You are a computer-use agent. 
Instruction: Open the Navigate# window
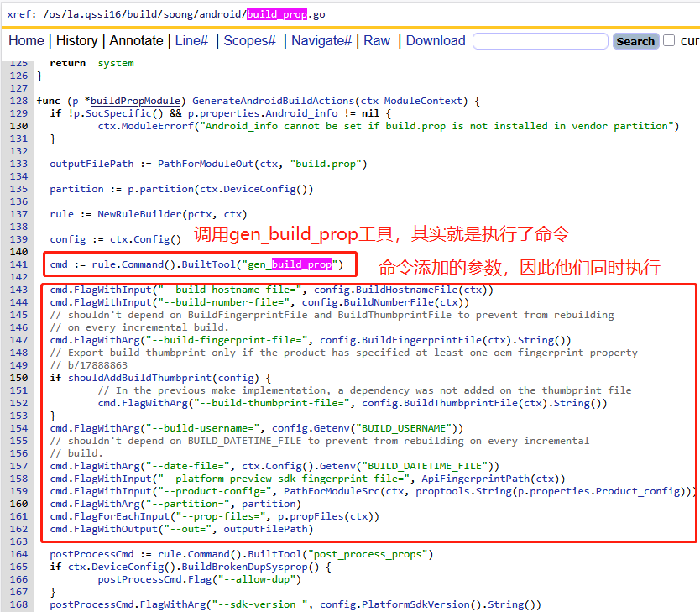point(321,41)
